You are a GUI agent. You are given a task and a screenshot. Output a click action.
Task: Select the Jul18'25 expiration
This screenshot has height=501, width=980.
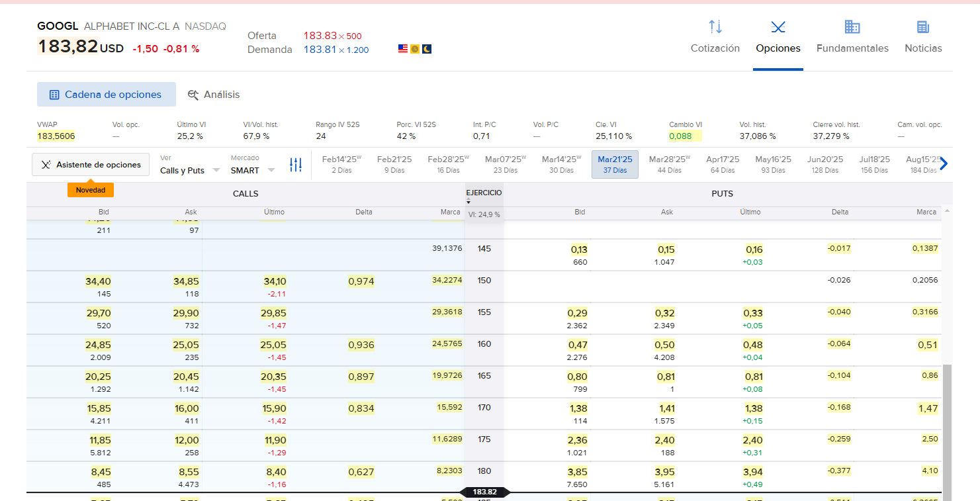point(875,164)
